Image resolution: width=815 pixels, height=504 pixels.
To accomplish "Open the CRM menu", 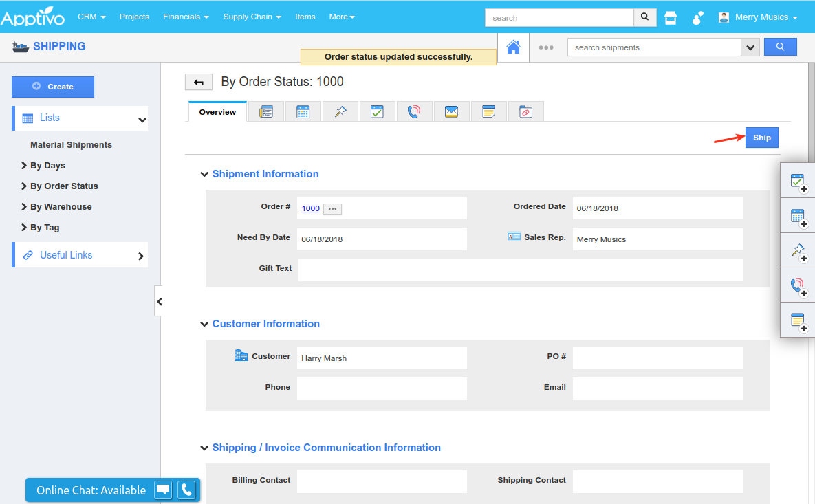I will tap(91, 17).
